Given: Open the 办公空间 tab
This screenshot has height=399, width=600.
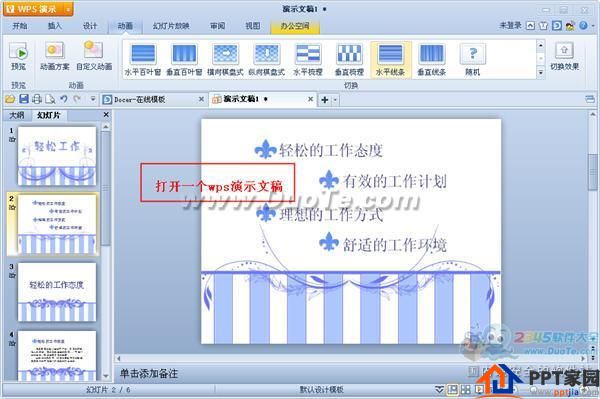Looking at the screenshot, I should (295, 26).
